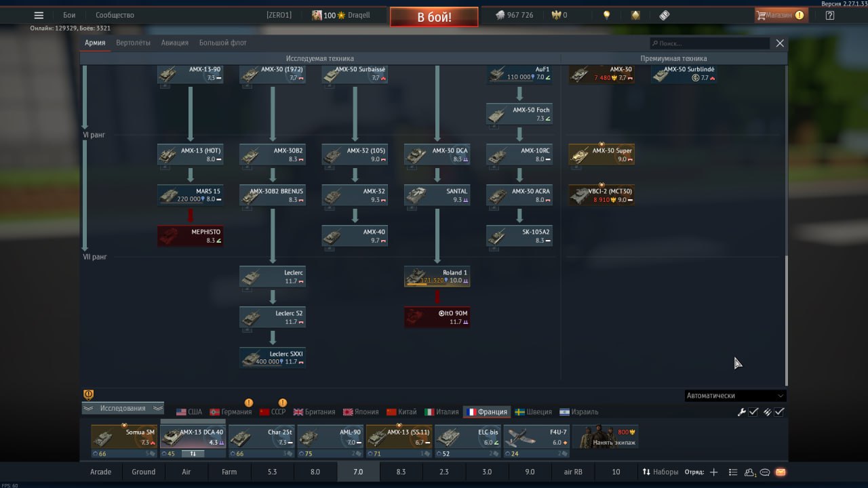Click the gold diamond premium account icon

point(635,15)
